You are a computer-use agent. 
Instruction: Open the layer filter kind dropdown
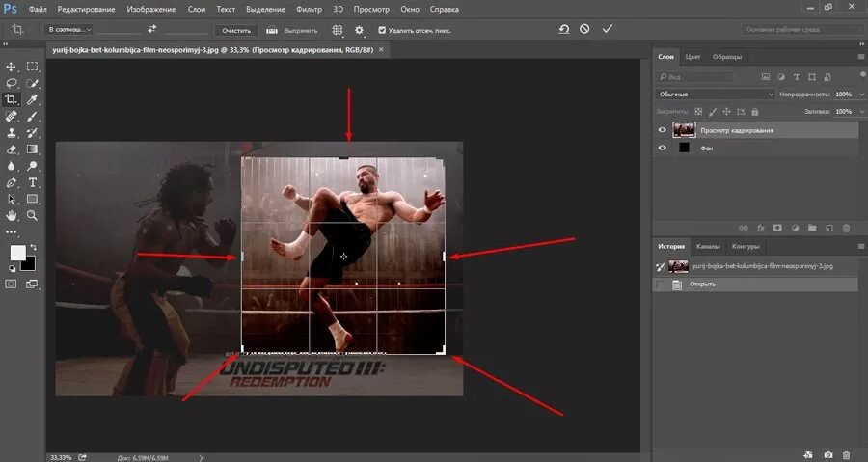[695, 77]
